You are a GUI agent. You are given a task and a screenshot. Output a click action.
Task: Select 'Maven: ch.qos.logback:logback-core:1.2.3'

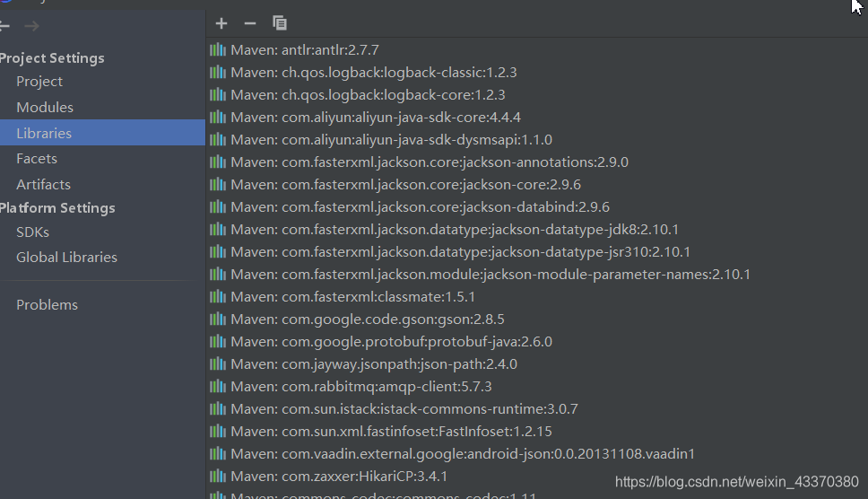click(369, 95)
